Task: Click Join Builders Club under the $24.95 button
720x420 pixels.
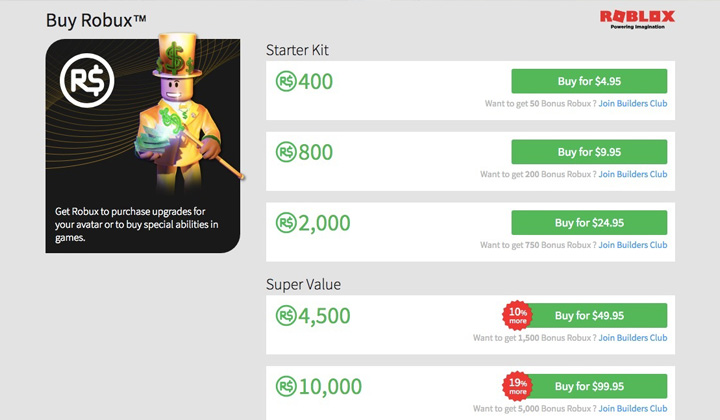Action: coord(633,245)
